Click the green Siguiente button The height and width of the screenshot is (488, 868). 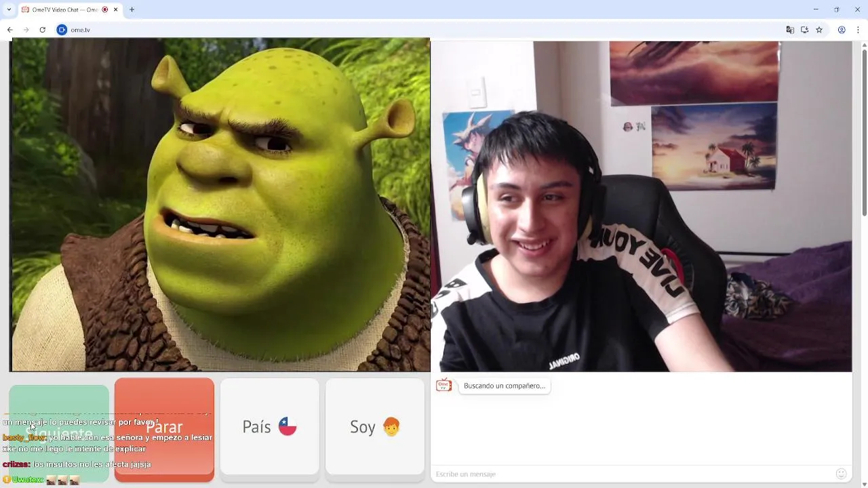click(59, 433)
